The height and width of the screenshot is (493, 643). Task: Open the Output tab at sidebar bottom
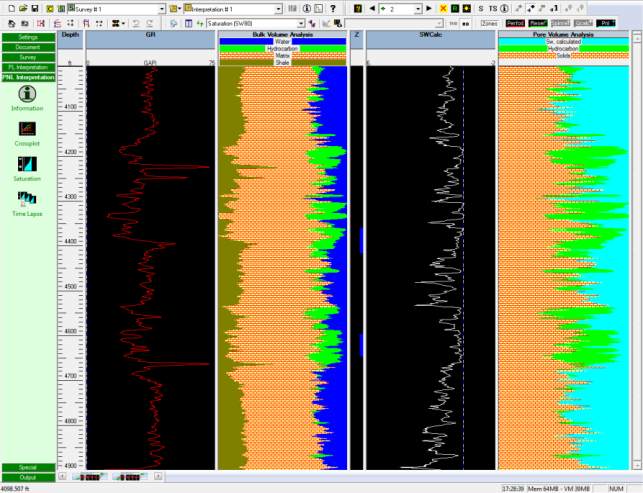click(x=28, y=477)
